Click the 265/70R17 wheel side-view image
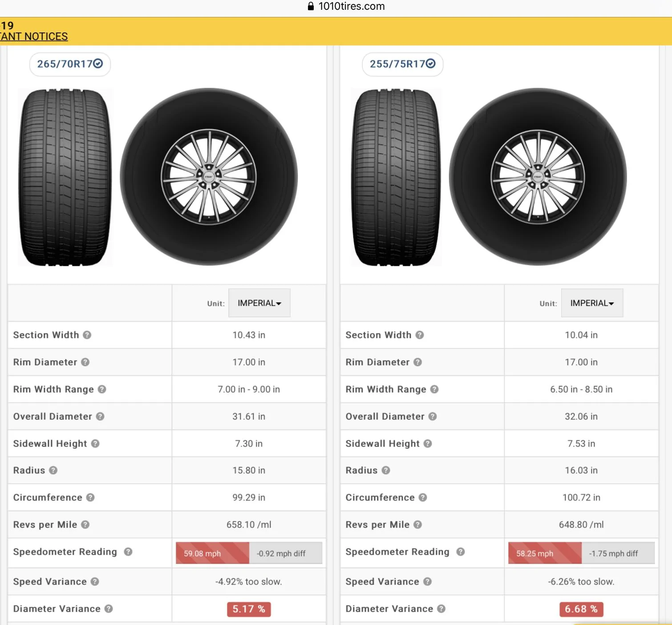Screen dimensions: 672x625 click(x=209, y=177)
